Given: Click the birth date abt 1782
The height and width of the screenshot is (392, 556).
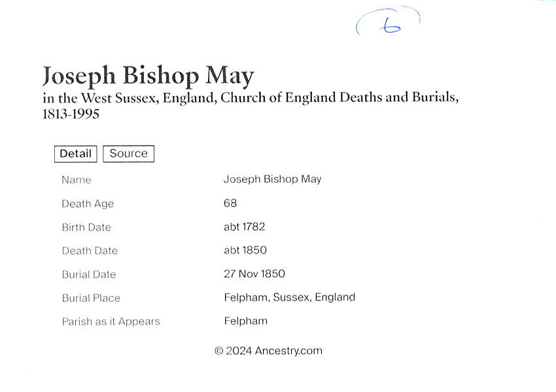Looking at the screenshot, I should pyautogui.click(x=244, y=227).
